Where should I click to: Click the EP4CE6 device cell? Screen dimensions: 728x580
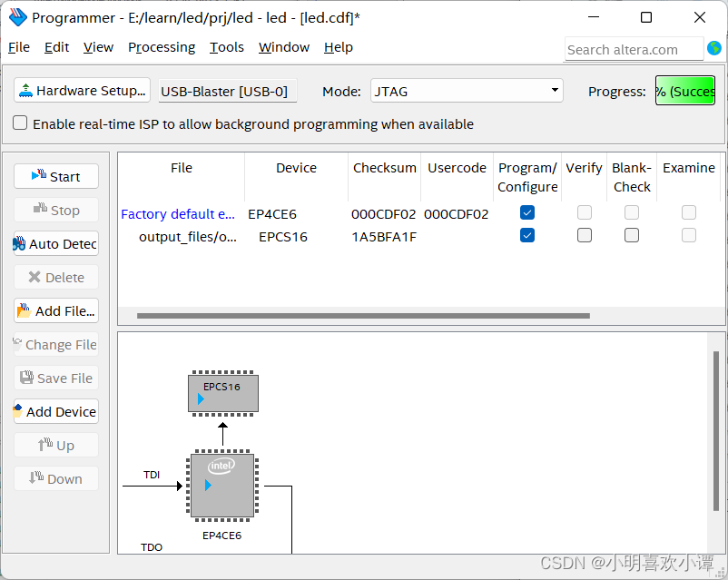click(272, 214)
